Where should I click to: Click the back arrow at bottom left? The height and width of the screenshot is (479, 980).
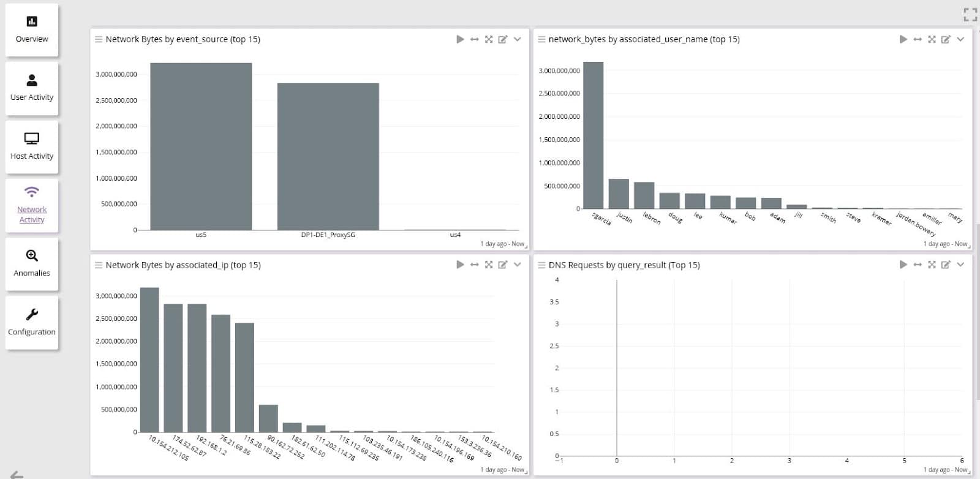(17, 474)
